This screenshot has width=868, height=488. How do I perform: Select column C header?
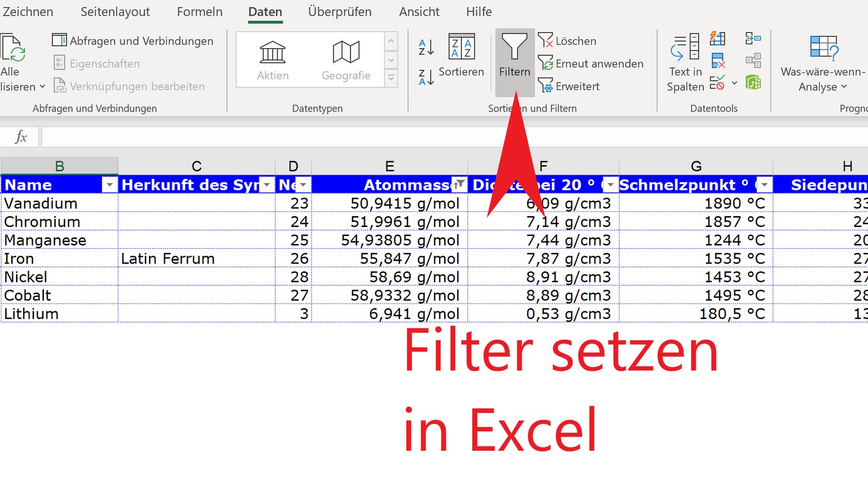tap(196, 166)
